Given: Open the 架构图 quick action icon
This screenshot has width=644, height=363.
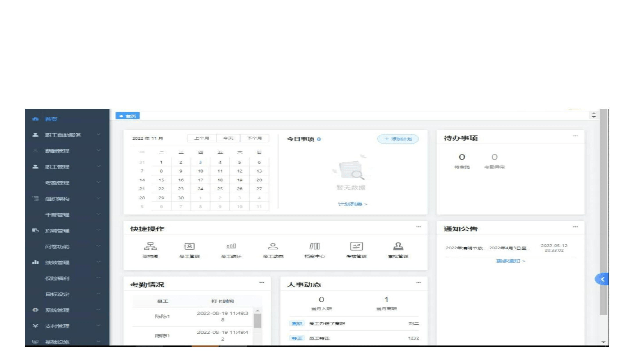Looking at the screenshot, I should pos(150,246).
